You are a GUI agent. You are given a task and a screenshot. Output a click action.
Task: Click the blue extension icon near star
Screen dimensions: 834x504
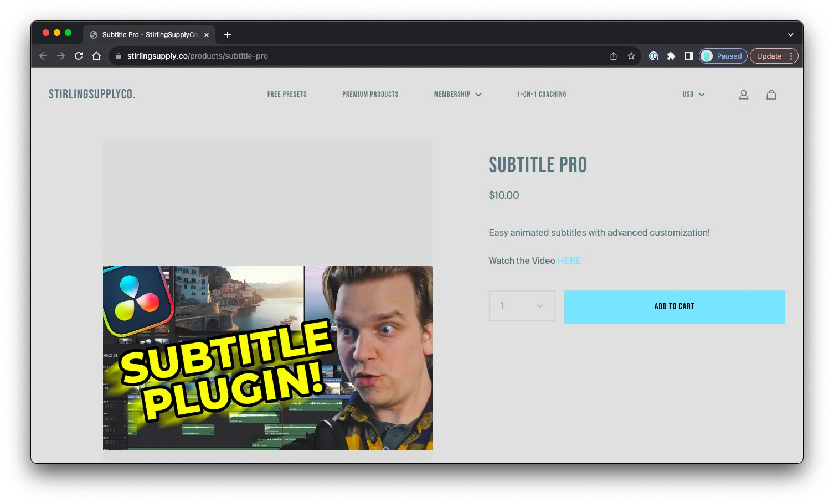coord(653,56)
